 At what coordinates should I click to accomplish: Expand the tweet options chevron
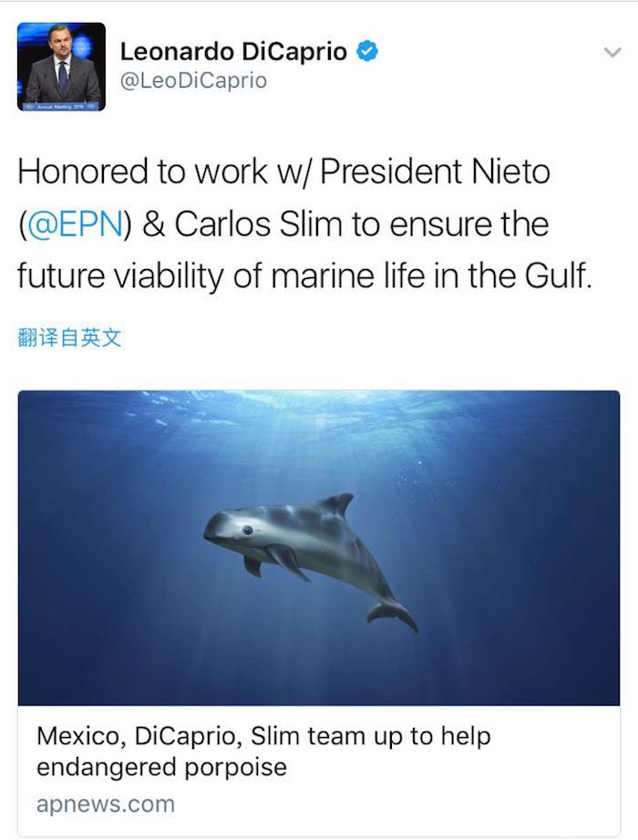point(612,54)
